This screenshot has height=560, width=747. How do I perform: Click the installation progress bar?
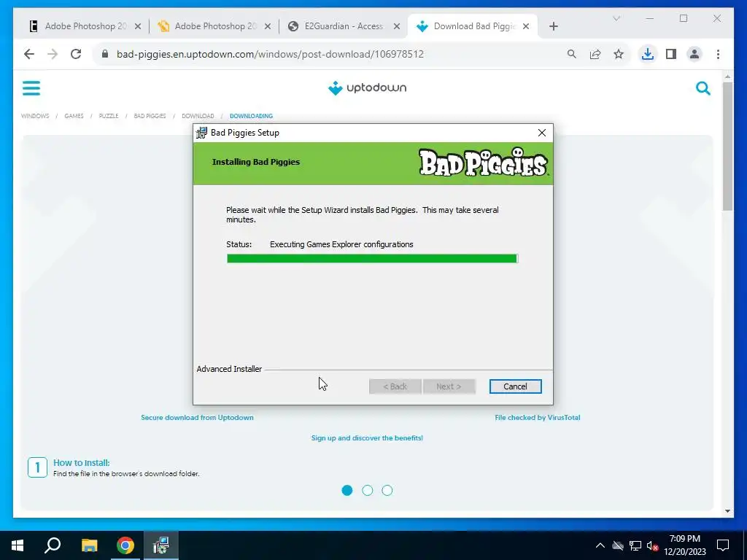tap(372, 259)
